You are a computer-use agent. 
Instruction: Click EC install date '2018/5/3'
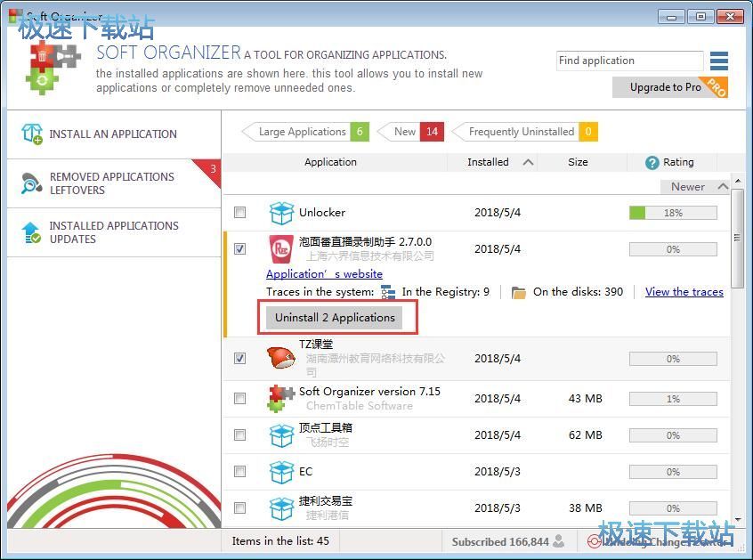click(x=497, y=472)
